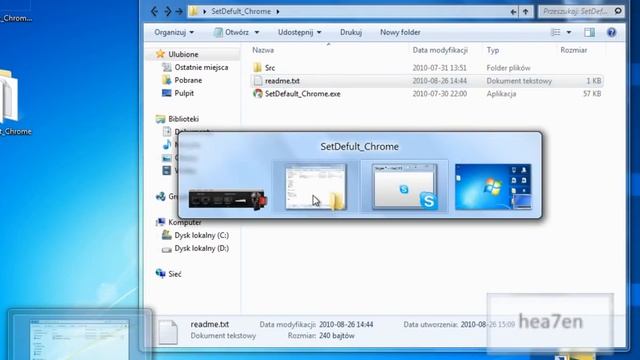640x360 pixels.
Task: Click the readme.txt file icon in details pane
Action: pyautogui.click(x=168, y=331)
